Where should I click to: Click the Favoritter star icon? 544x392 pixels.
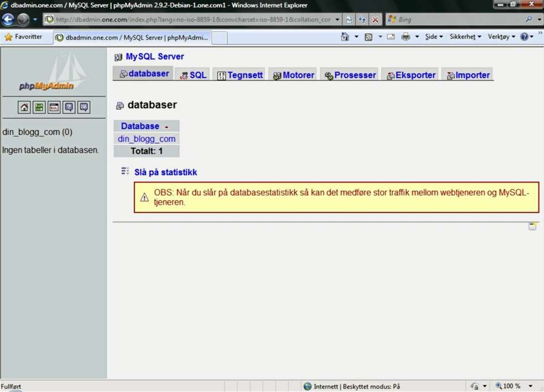point(8,37)
